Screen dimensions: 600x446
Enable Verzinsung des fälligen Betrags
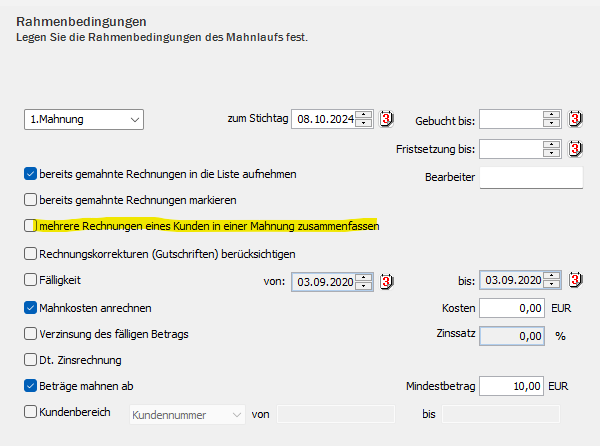coord(30,333)
